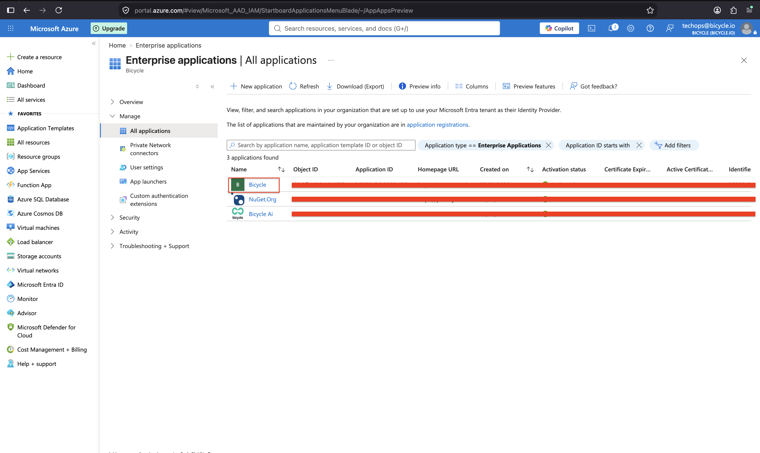This screenshot has height=453, width=760.
Task: Remove the Application type filter chip
Action: (x=548, y=145)
